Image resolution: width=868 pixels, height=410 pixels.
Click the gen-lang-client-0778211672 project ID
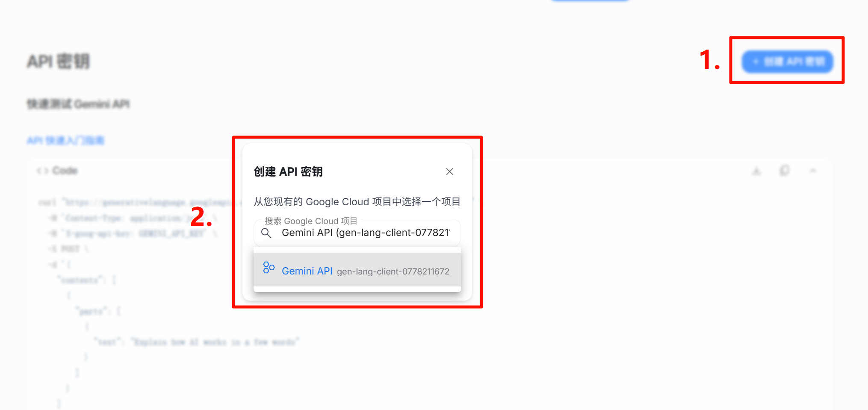coord(393,271)
